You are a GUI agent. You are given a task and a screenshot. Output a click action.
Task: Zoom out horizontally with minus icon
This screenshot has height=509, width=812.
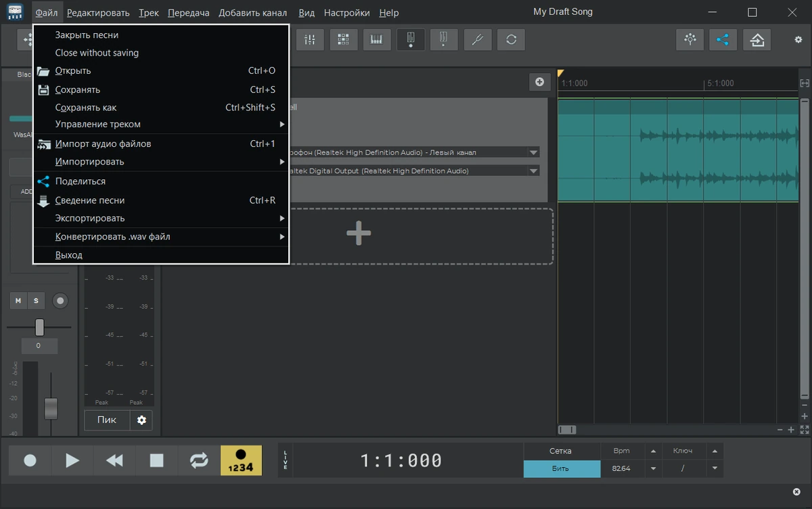pos(780,430)
